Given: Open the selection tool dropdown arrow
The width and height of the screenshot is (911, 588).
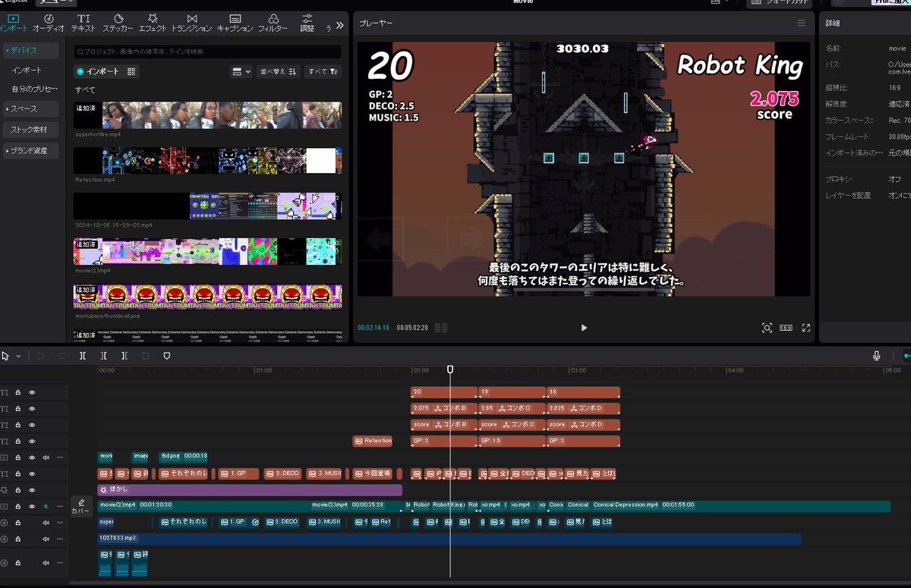Looking at the screenshot, I should (19, 357).
